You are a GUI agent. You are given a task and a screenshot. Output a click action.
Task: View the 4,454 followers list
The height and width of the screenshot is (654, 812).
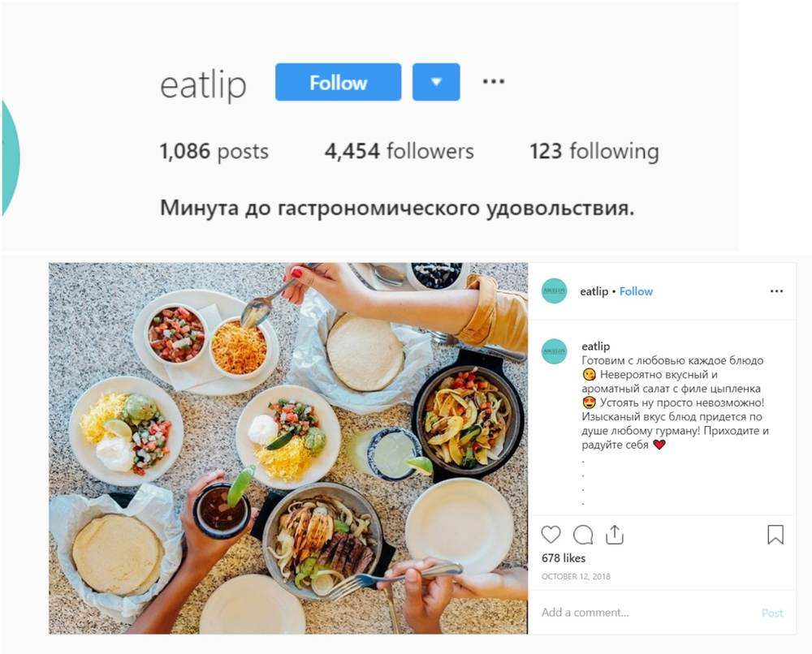[399, 151]
